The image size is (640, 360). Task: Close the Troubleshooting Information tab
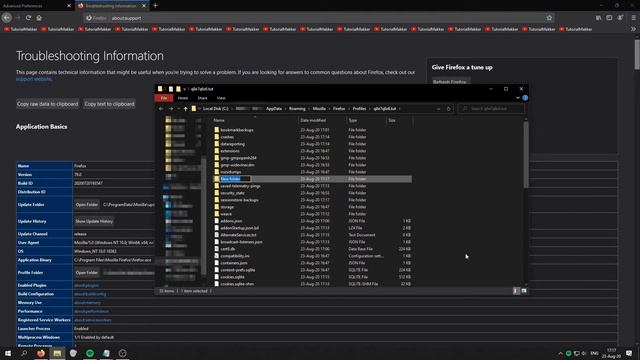(x=144, y=6)
